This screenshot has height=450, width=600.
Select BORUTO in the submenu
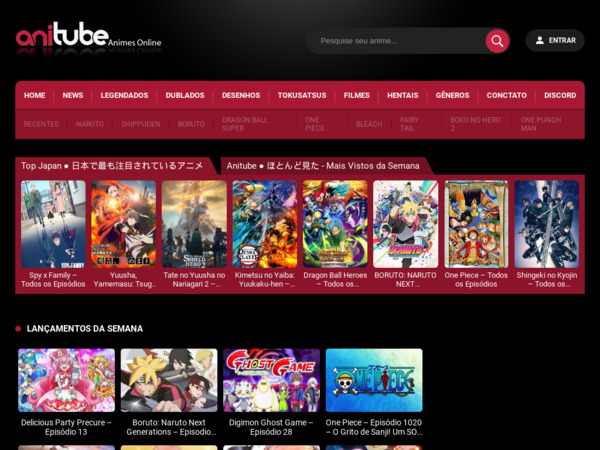pyautogui.click(x=191, y=124)
